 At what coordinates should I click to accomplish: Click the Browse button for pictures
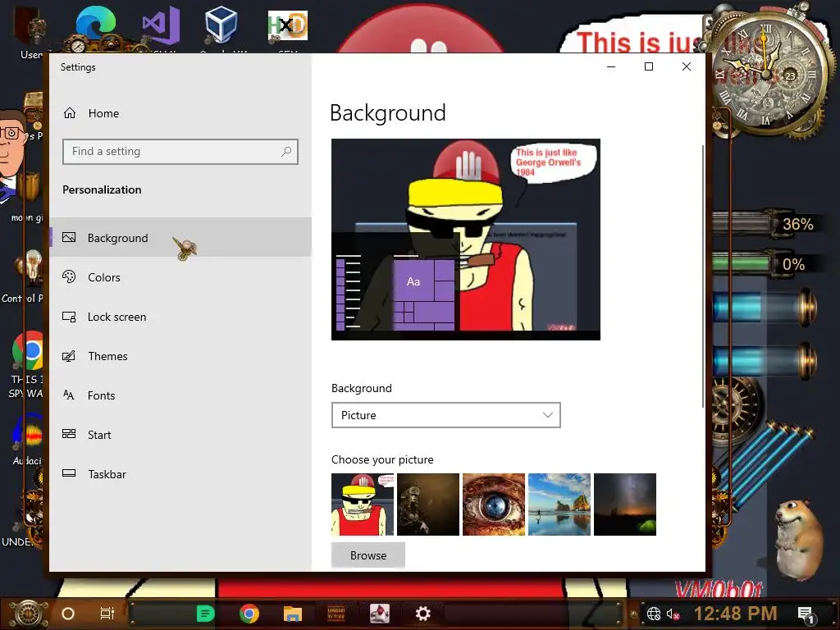pos(368,555)
